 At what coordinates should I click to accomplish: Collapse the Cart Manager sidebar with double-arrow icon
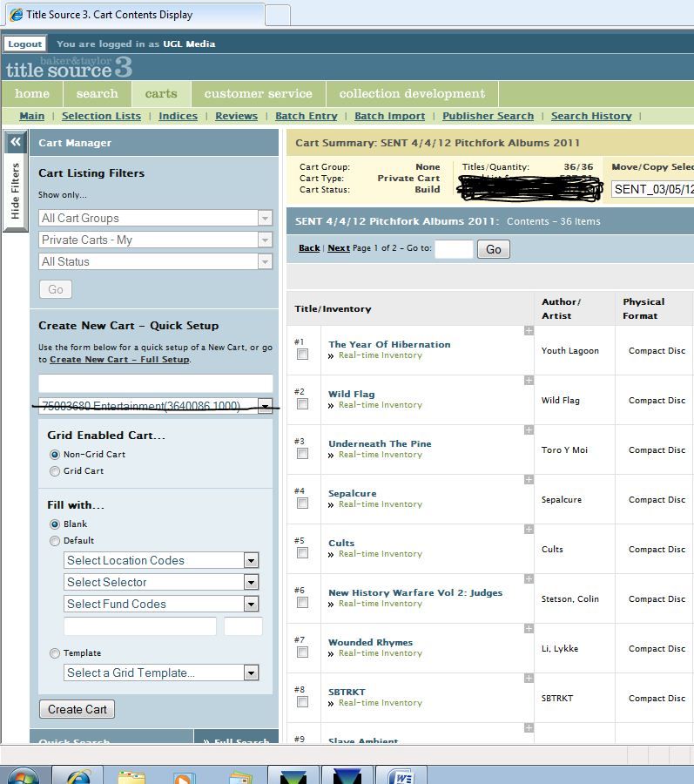[15, 142]
